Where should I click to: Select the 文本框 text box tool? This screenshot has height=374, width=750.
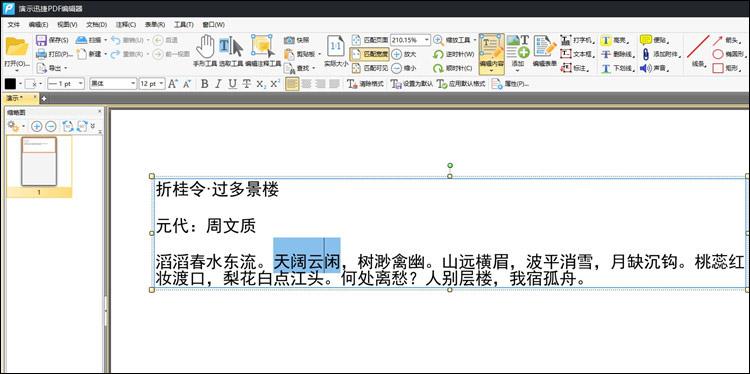(x=577, y=54)
